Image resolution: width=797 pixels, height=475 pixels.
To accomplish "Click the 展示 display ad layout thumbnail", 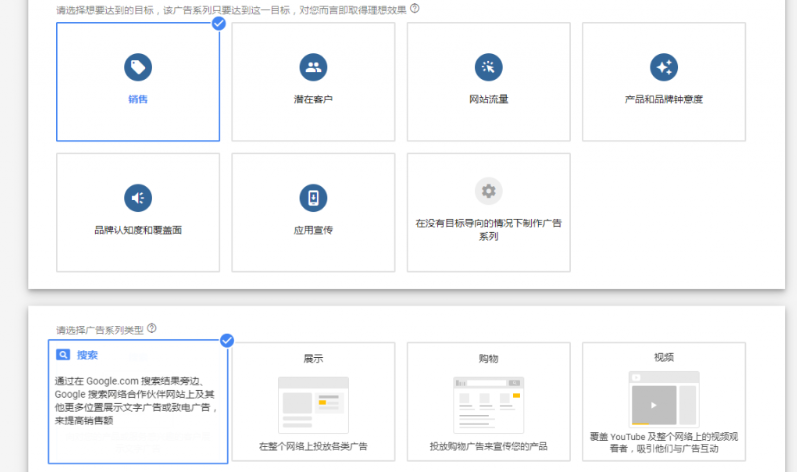I will (x=313, y=405).
